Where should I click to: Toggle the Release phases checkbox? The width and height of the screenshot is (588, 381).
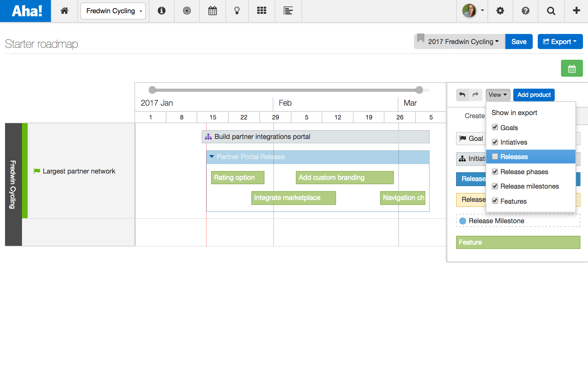click(495, 172)
